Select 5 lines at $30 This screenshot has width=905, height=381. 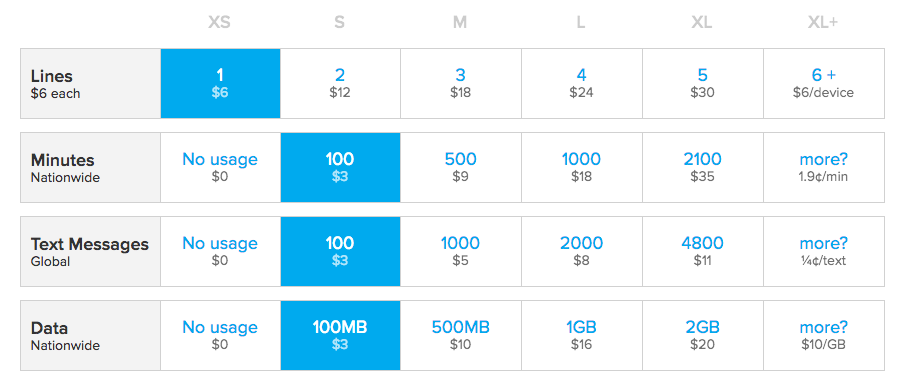702,84
